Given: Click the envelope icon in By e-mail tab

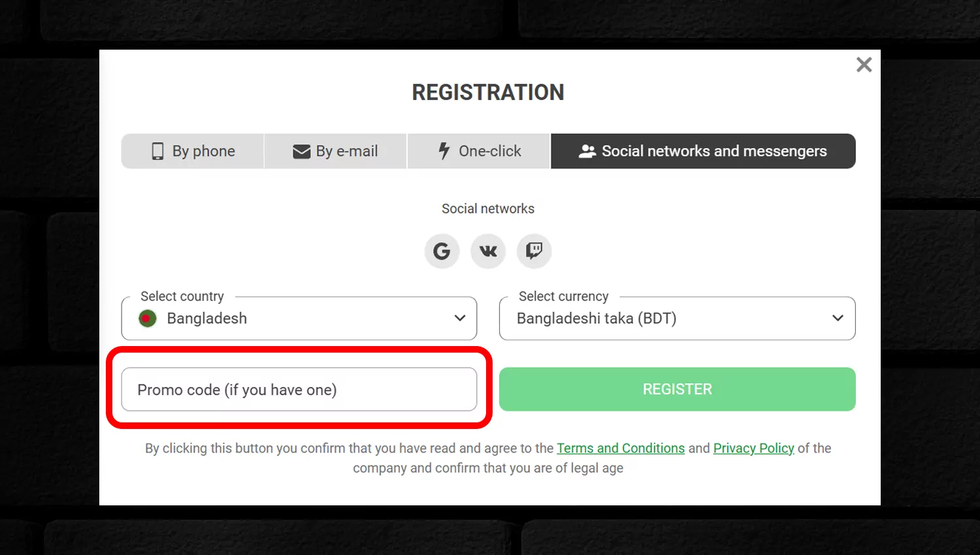Looking at the screenshot, I should pyautogui.click(x=301, y=151).
